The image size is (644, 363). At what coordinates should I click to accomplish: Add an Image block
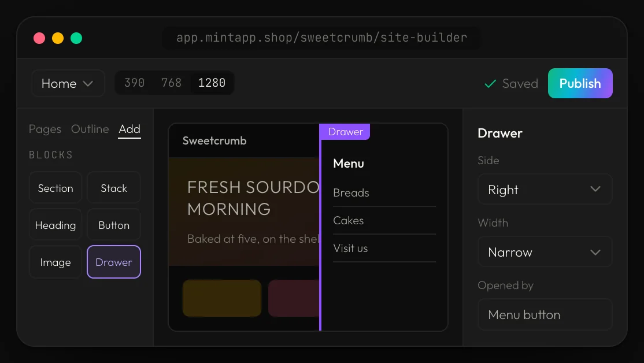(55, 262)
